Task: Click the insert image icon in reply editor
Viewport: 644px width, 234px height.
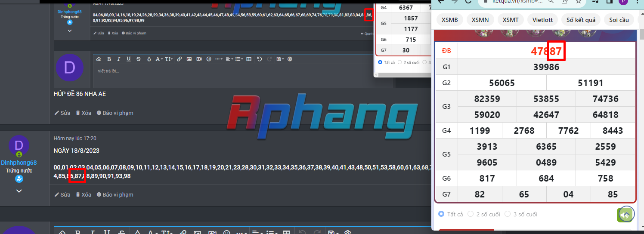Action: click(189, 59)
